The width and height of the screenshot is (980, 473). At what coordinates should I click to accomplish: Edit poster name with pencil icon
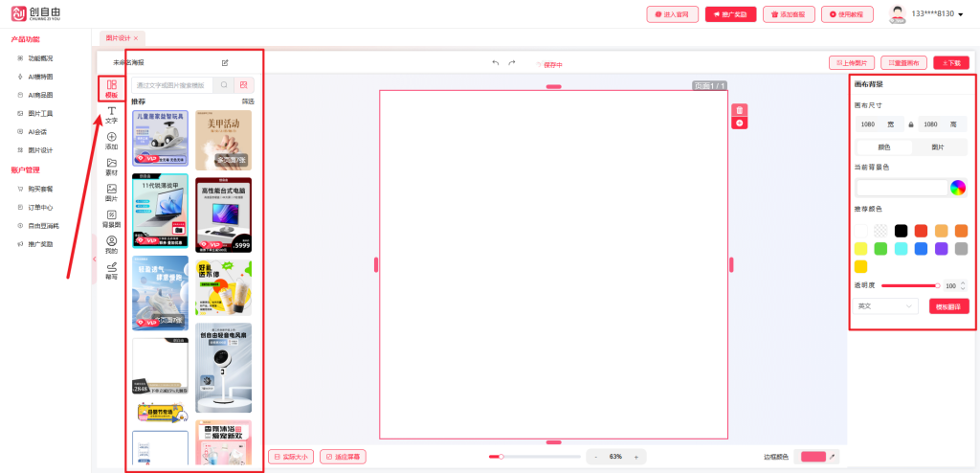pos(225,63)
